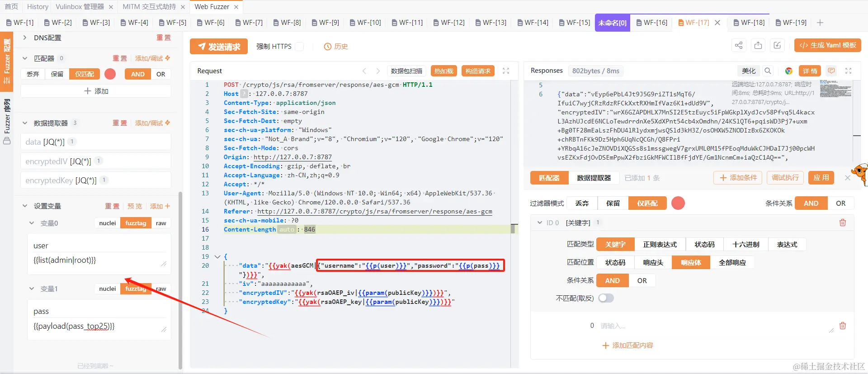Click the red color dot in filter mode
868x374 pixels.
[678, 203]
